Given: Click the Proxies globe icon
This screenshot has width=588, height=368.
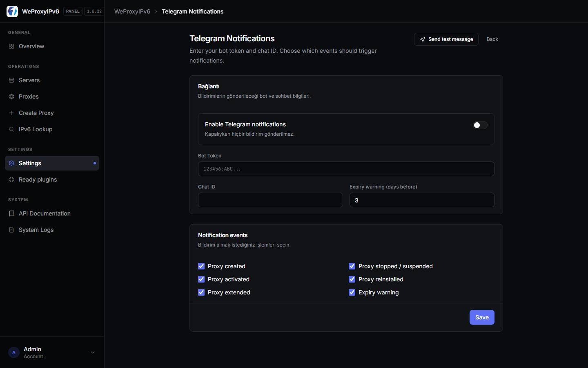Looking at the screenshot, I should pyautogui.click(x=11, y=96).
